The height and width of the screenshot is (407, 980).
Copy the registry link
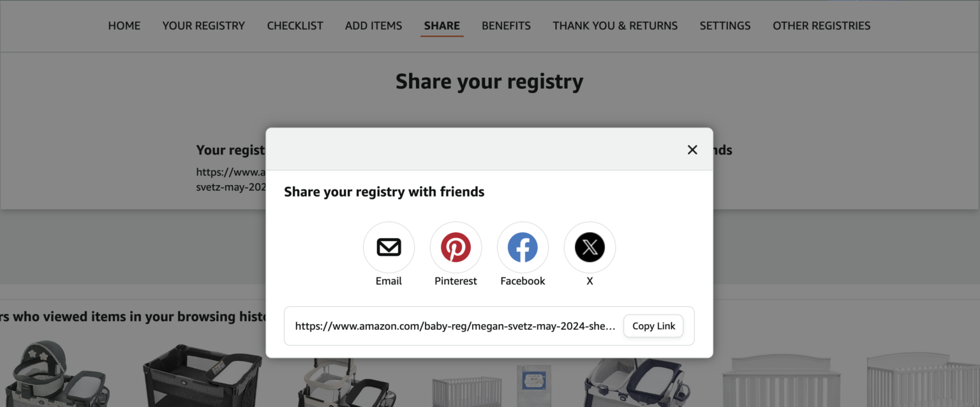[x=653, y=326]
